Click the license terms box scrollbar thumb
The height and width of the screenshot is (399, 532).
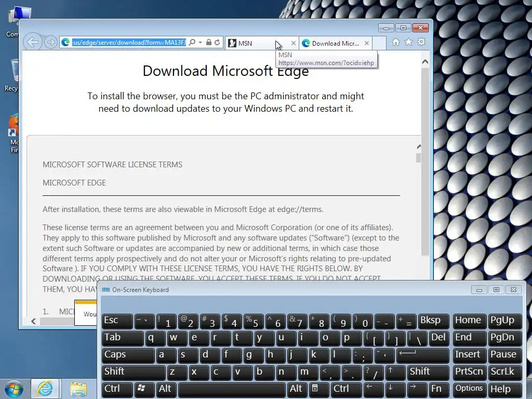pos(418,158)
